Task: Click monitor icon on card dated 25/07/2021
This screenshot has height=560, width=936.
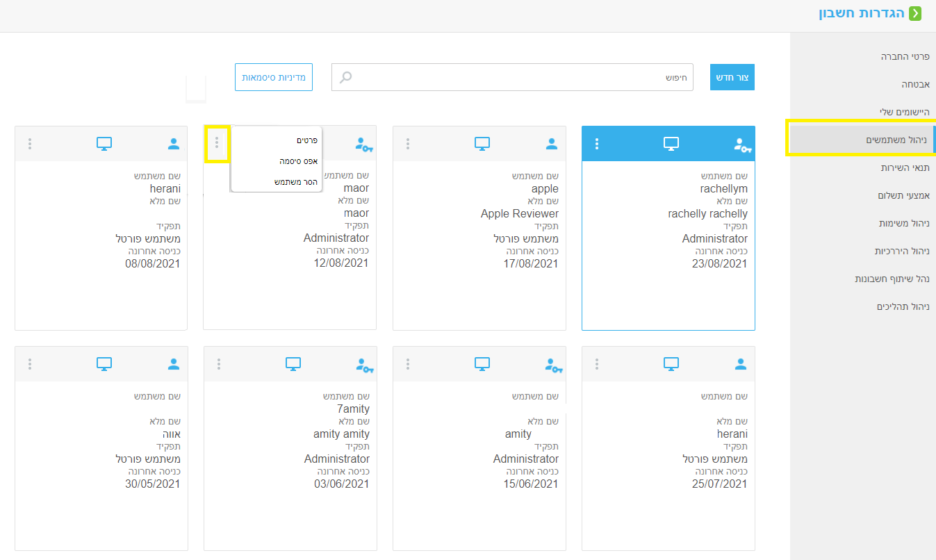Action: [x=671, y=363]
